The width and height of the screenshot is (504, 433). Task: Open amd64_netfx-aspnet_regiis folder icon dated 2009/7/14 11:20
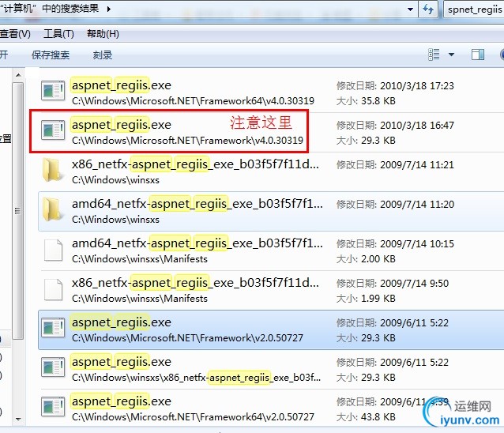[52, 209]
